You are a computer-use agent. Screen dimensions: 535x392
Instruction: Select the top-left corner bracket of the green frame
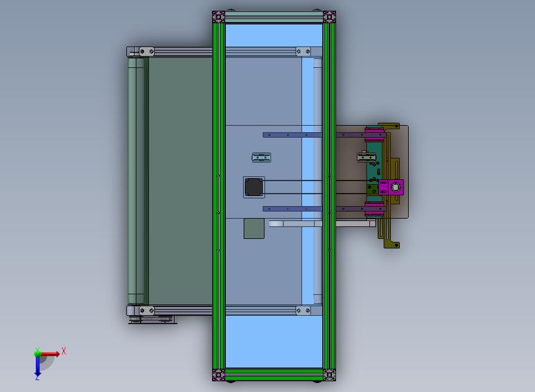219,17
